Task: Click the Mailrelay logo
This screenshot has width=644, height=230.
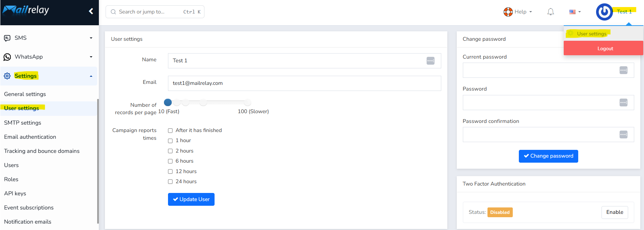Action: (26, 10)
